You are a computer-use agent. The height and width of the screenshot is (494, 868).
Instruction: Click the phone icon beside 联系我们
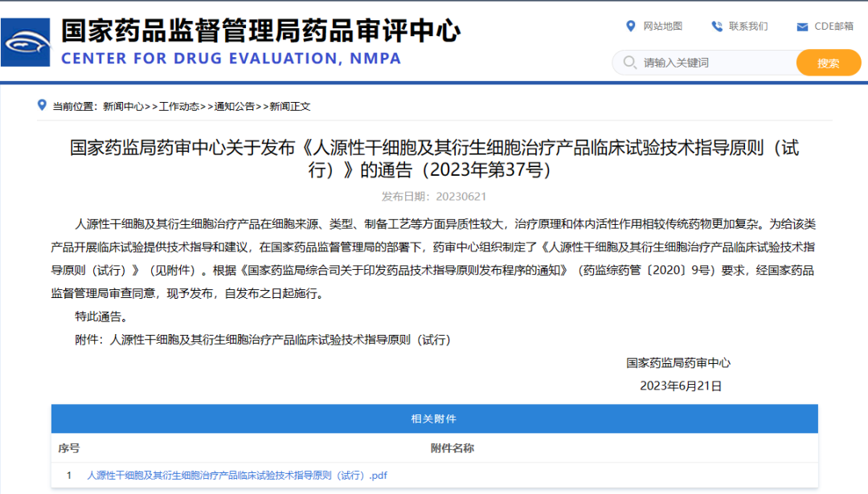[x=717, y=27]
